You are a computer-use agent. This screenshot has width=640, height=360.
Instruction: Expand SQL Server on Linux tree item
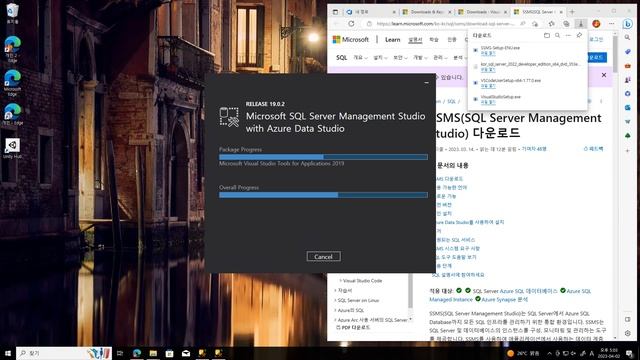click(357, 300)
